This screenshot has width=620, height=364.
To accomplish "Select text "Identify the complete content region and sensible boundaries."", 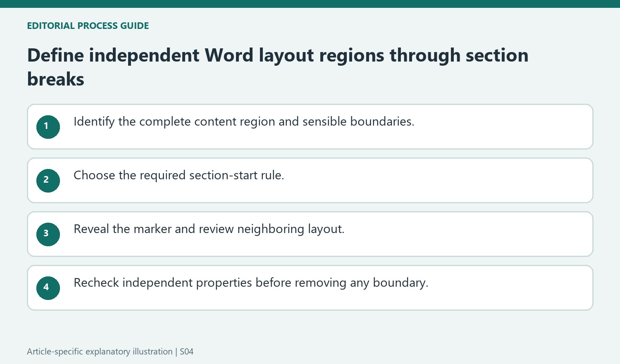I will [244, 121].
